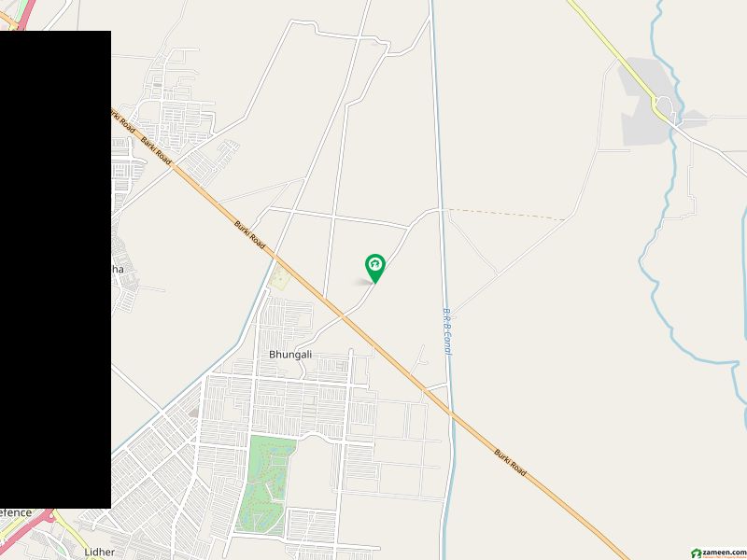Click the Burki Road label nearest the pin
The image size is (747, 560).
point(249,234)
